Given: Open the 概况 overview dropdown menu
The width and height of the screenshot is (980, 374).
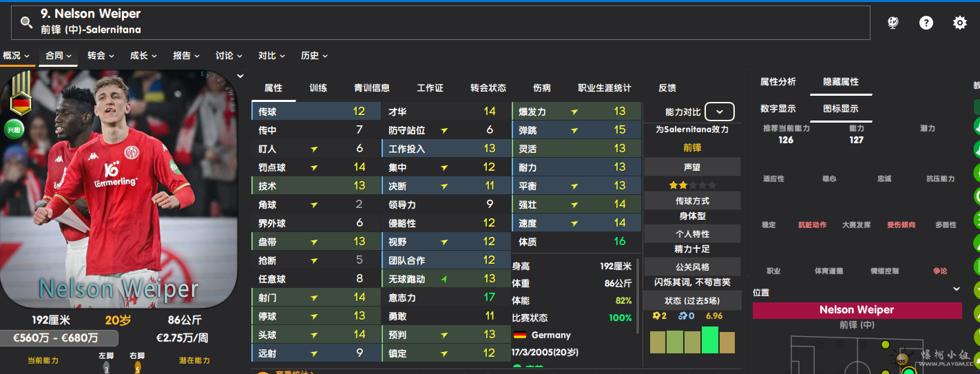Looking at the screenshot, I should tap(17, 56).
